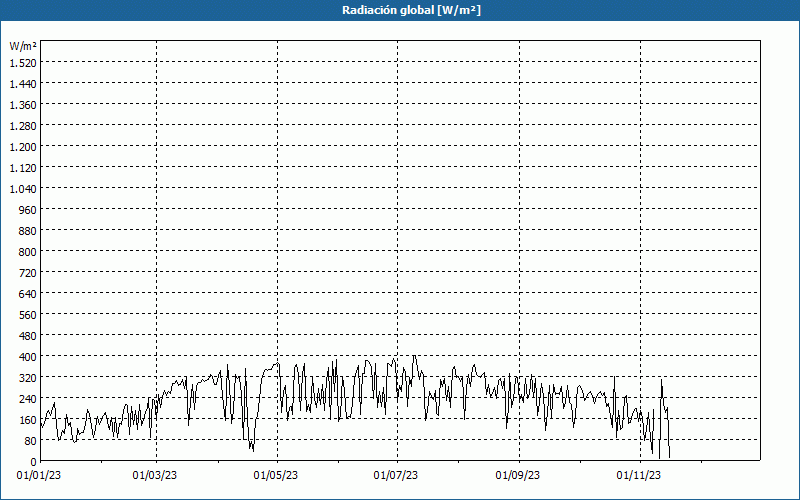Click the 01/01/23 date label
The width and height of the screenshot is (800, 500).
(39, 475)
